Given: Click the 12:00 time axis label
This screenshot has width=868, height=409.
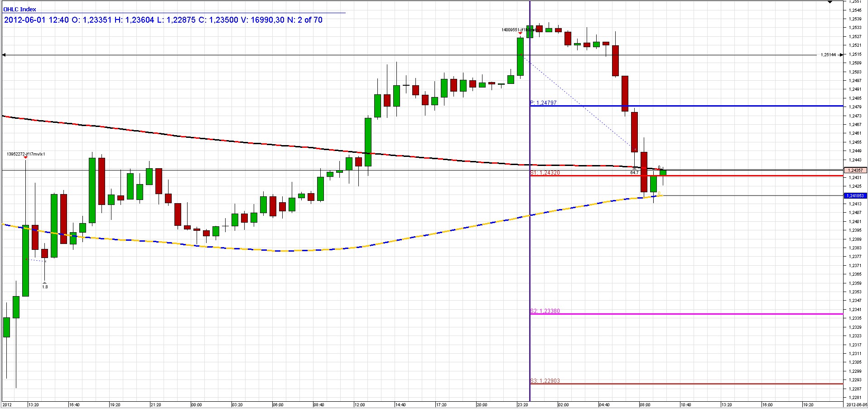Looking at the screenshot, I should tap(359, 405).
